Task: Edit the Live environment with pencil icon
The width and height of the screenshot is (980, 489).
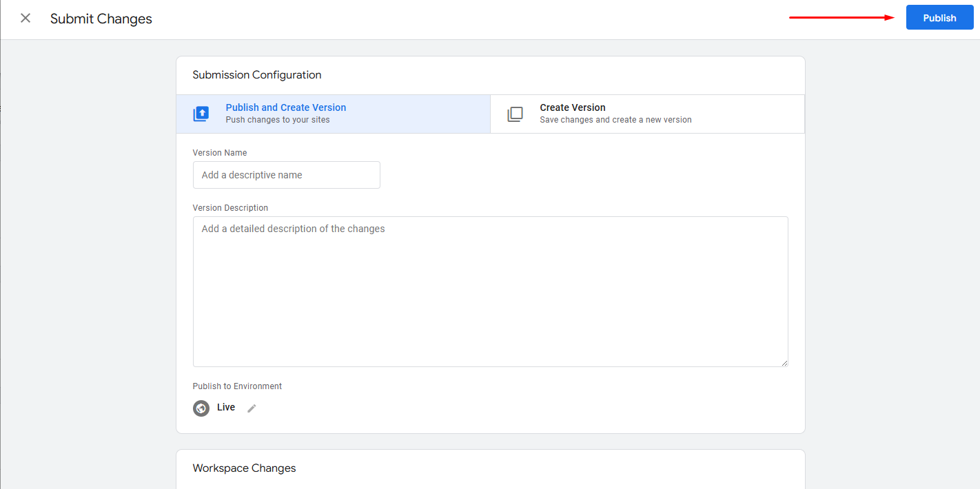Action: pyautogui.click(x=252, y=408)
